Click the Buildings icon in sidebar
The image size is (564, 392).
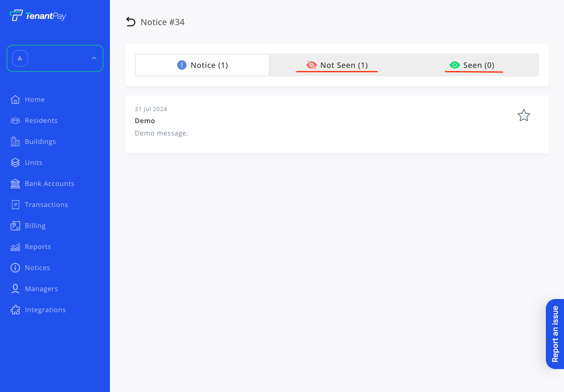coord(15,142)
